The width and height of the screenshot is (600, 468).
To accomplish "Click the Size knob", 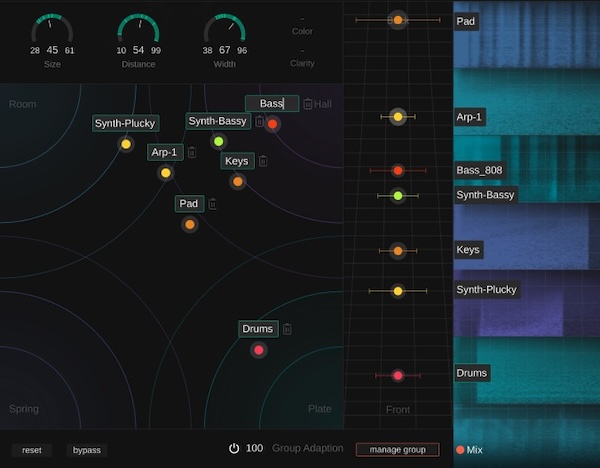I will click(52, 30).
